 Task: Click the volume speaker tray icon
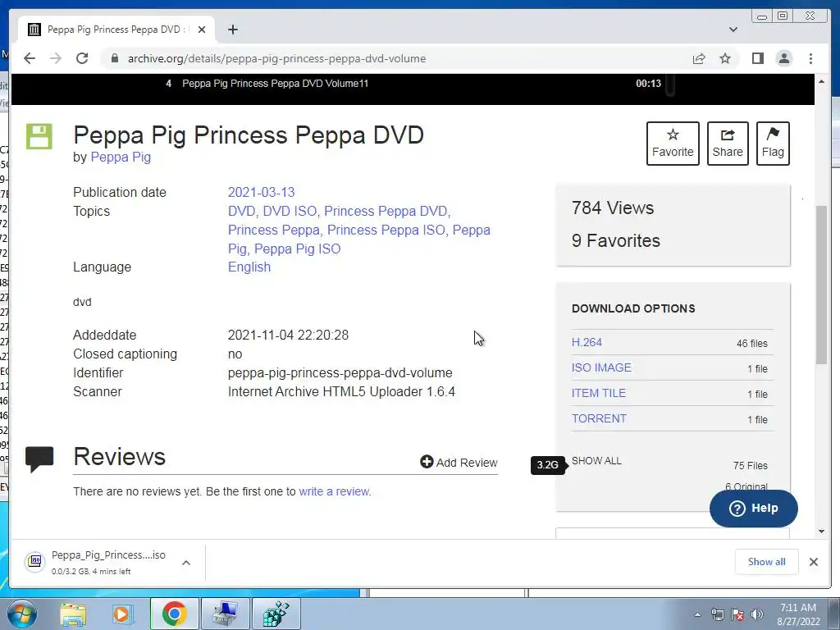point(757,614)
